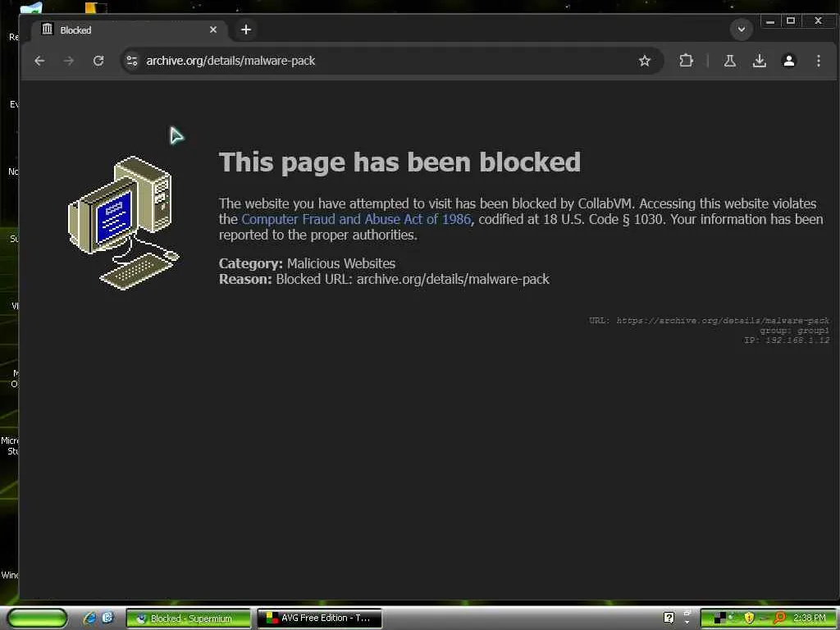Select the Blocked tab
Viewport: 840px width, 630px height.
point(129,30)
